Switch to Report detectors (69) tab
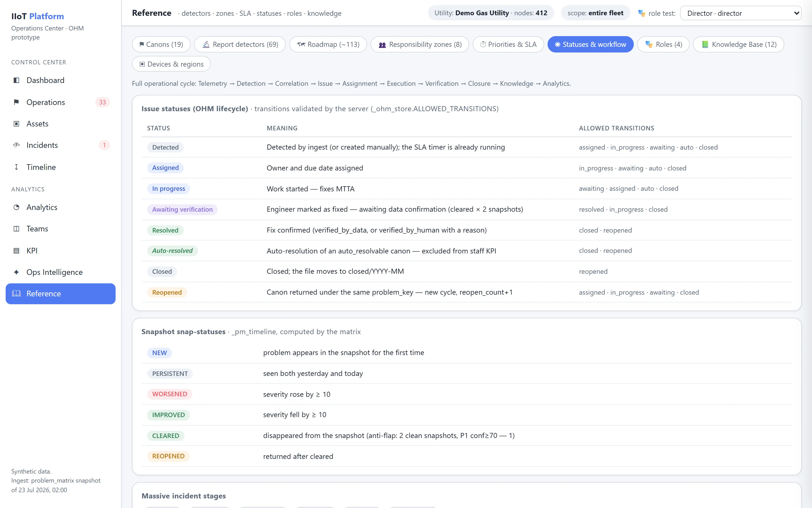This screenshot has width=812, height=508. [x=240, y=44]
